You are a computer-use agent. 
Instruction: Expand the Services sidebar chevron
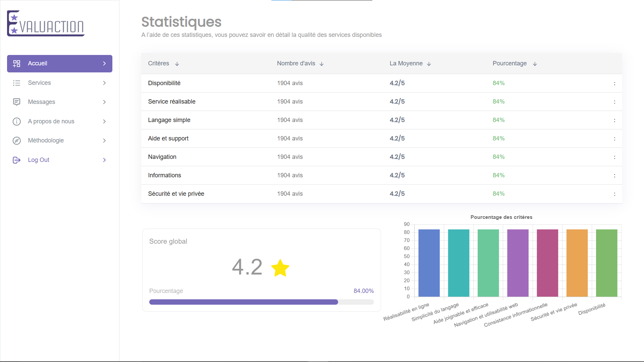(104, 83)
